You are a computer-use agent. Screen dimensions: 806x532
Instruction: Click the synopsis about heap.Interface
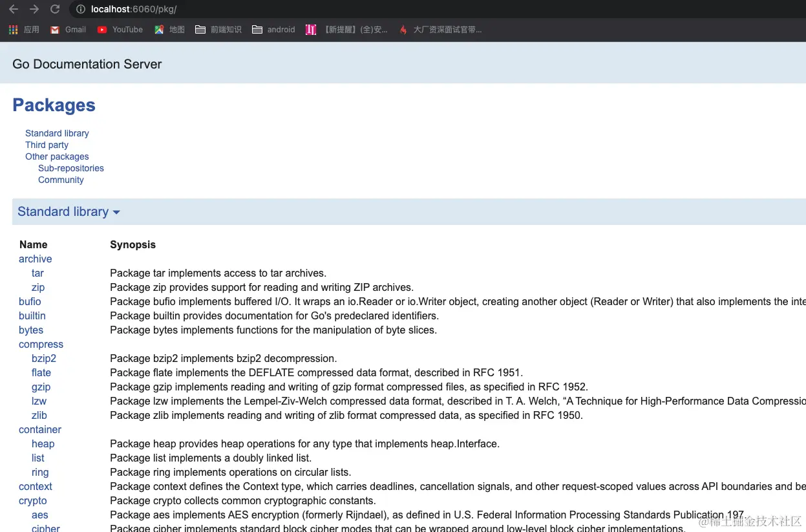pyautogui.click(x=304, y=443)
